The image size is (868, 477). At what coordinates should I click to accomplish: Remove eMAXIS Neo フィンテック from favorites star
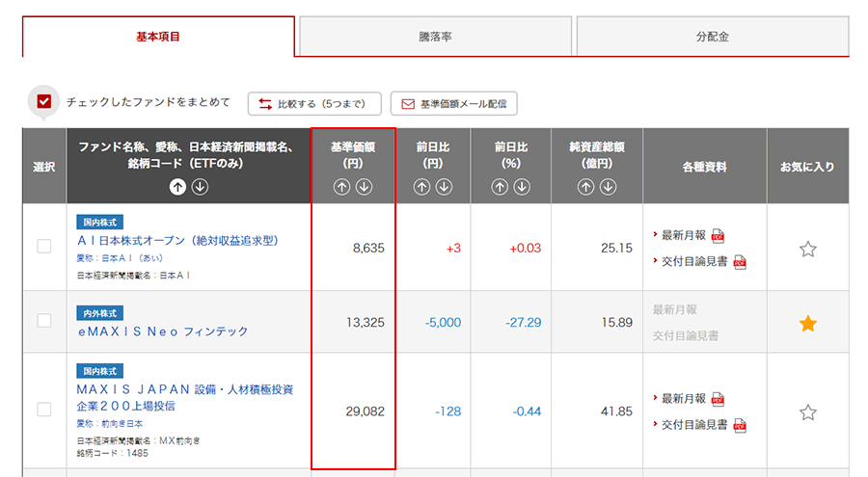pos(807,323)
